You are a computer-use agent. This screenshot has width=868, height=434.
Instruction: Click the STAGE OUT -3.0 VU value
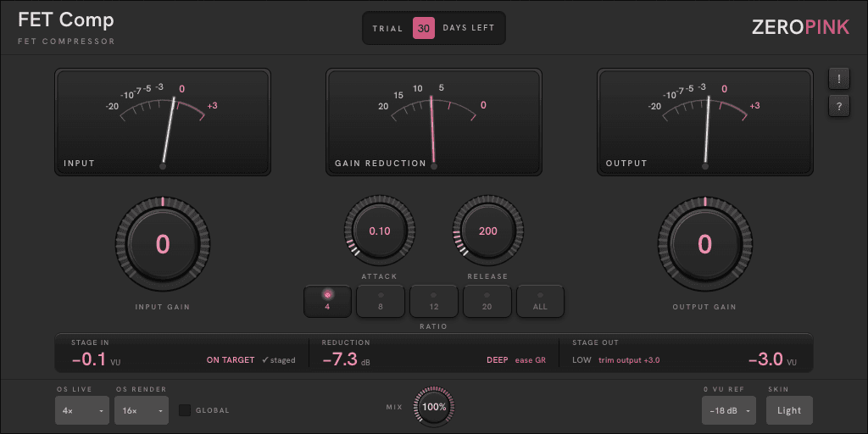pos(773,359)
